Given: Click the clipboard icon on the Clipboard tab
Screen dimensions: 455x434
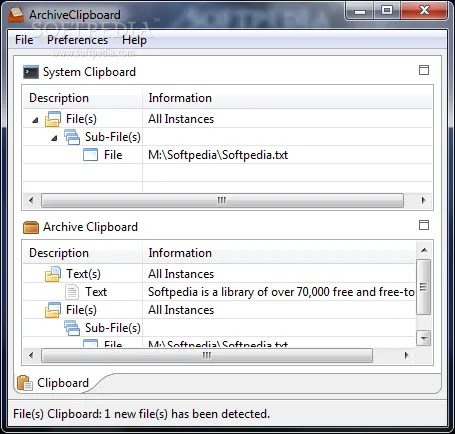Looking at the screenshot, I should pos(25,383).
